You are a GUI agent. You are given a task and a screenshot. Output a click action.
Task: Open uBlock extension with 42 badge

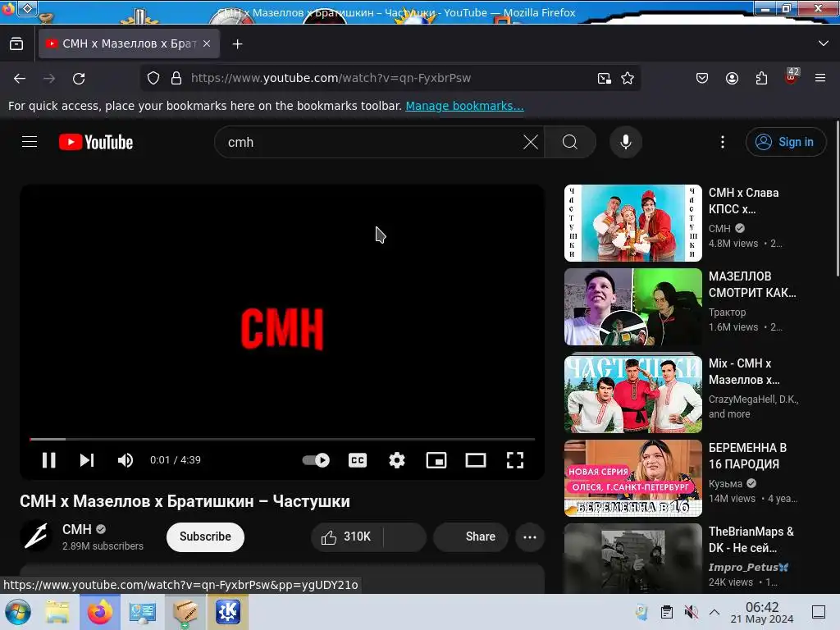click(x=791, y=76)
